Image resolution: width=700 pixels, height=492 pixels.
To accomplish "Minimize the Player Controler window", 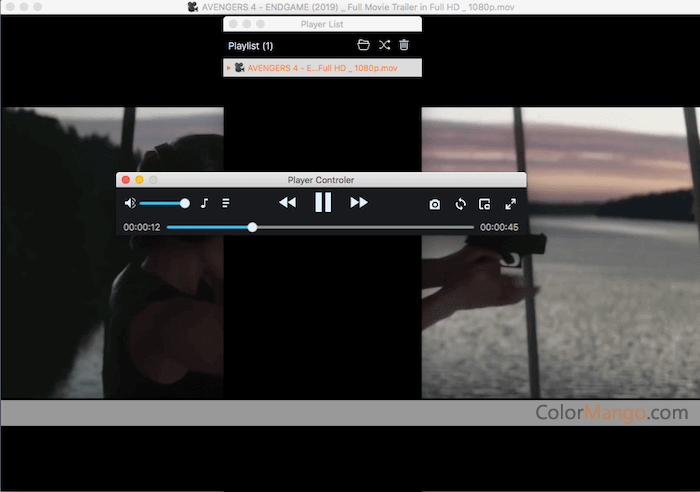I will coord(139,179).
